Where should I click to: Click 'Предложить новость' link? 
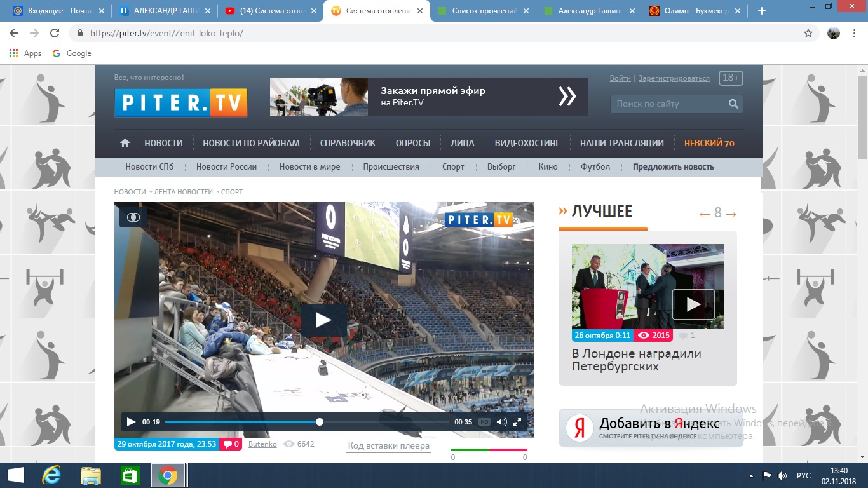pyautogui.click(x=673, y=167)
